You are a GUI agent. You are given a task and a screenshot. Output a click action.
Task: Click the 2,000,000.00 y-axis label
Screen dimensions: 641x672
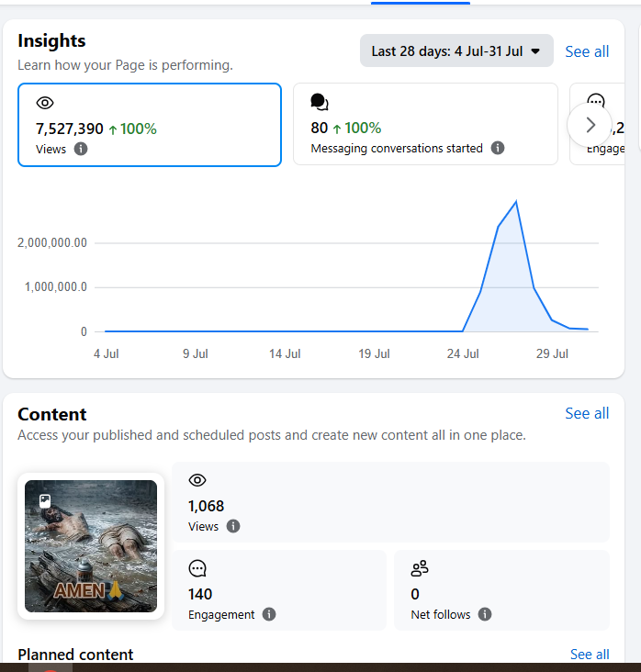51,243
